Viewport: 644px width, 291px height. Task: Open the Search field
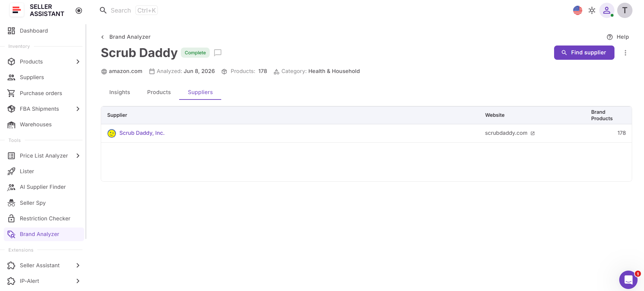click(x=129, y=11)
